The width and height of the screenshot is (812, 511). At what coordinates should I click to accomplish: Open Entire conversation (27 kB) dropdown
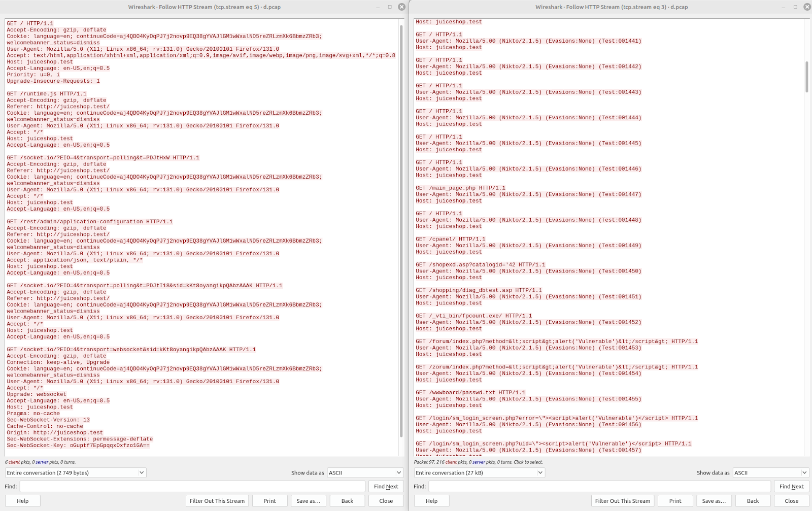point(480,472)
